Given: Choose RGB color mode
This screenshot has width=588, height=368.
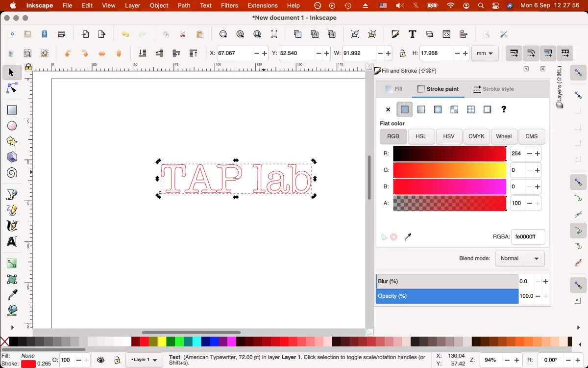Looking at the screenshot, I should pos(393,136).
